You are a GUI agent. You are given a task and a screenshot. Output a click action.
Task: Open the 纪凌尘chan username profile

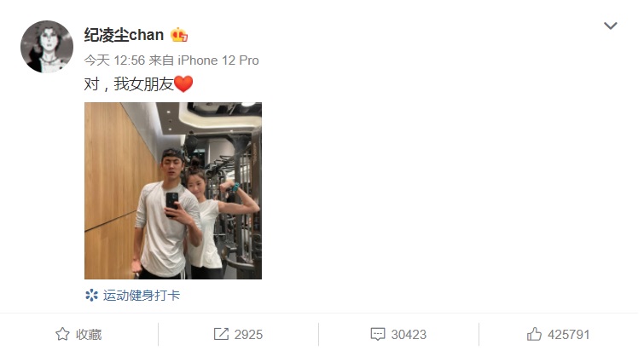[x=124, y=35]
